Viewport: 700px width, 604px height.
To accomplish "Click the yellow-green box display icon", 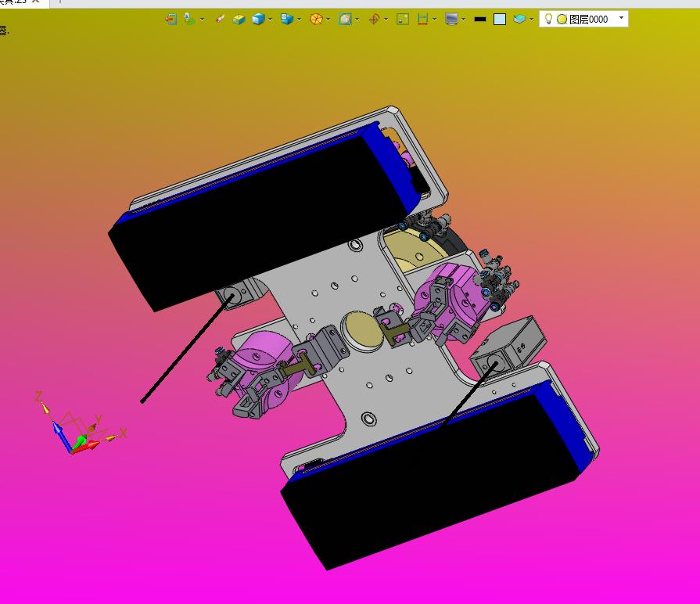I will click(x=239, y=20).
